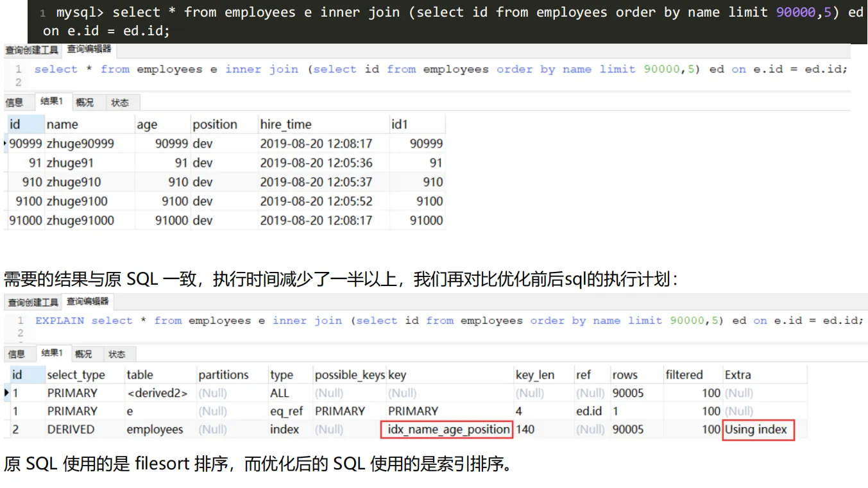Click hire_time value 2019-08-20 12:05:52
Viewport: 868px width, 488px height.
point(316,201)
